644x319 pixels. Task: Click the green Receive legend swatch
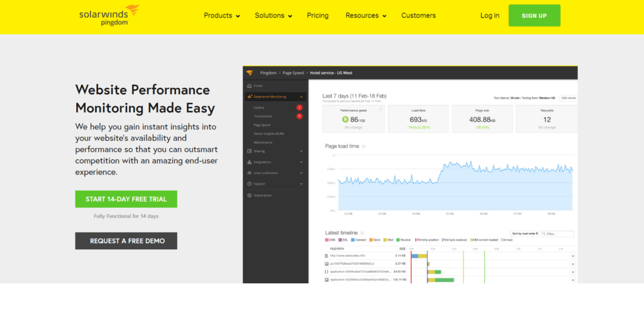pyautogui.click(x=398, y=240)
